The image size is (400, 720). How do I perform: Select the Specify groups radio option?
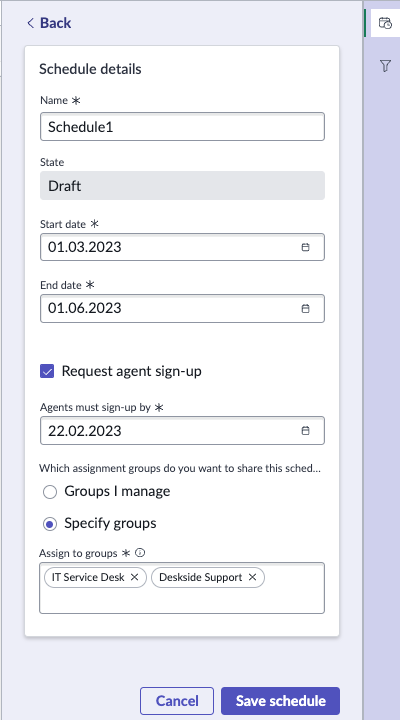coord(50,524)
